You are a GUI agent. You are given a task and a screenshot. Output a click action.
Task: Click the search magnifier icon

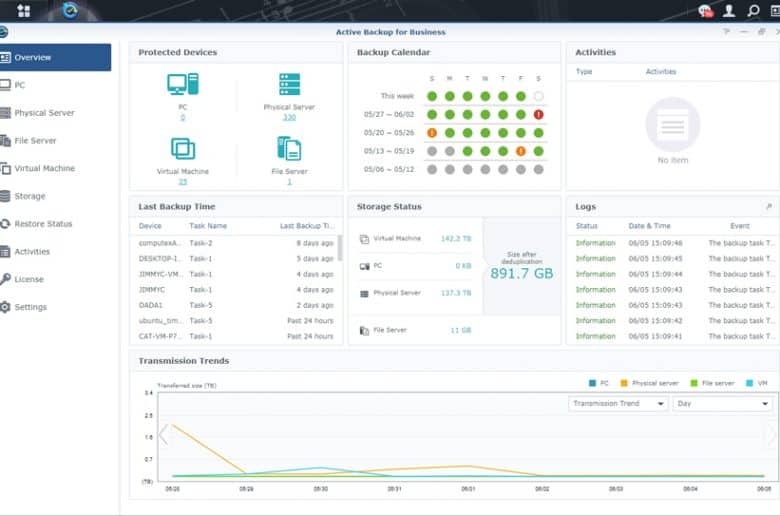click(753, 10)
